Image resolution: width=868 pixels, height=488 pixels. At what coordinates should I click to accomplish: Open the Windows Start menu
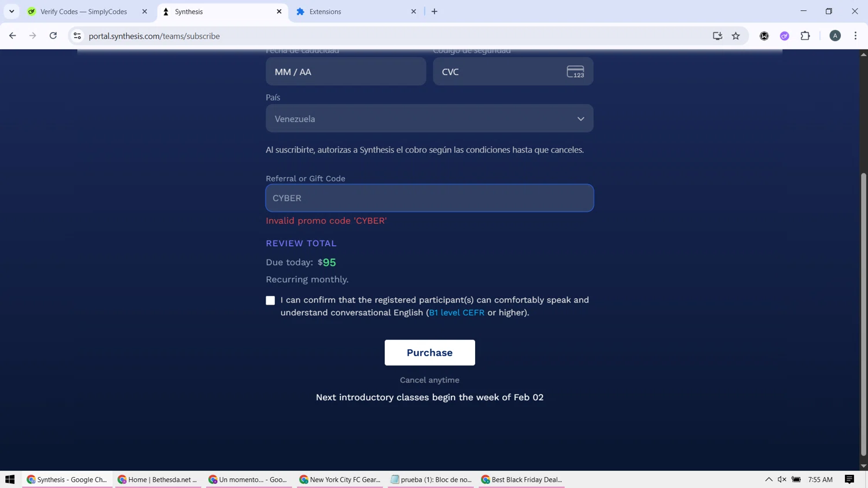click(10, 479)
